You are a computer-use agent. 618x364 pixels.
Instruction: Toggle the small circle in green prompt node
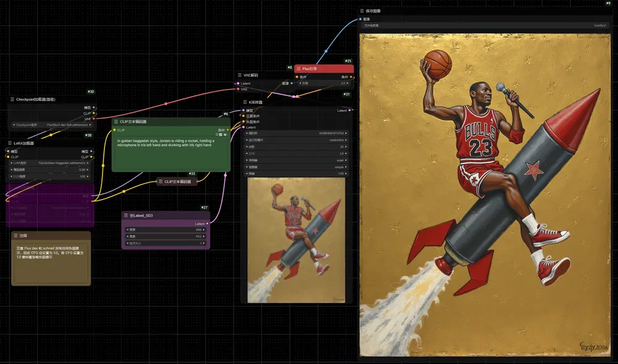click(x=217, y=135)
